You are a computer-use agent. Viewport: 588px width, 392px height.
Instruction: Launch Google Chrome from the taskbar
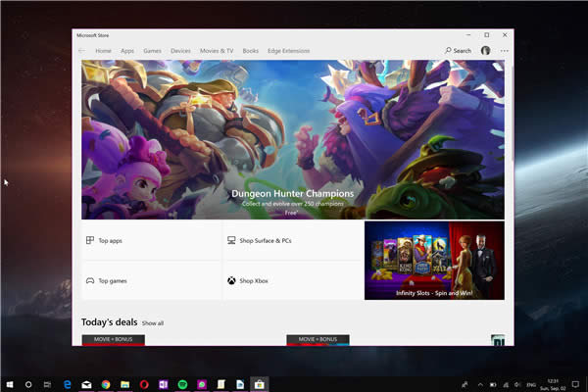(x=105, y=384)
